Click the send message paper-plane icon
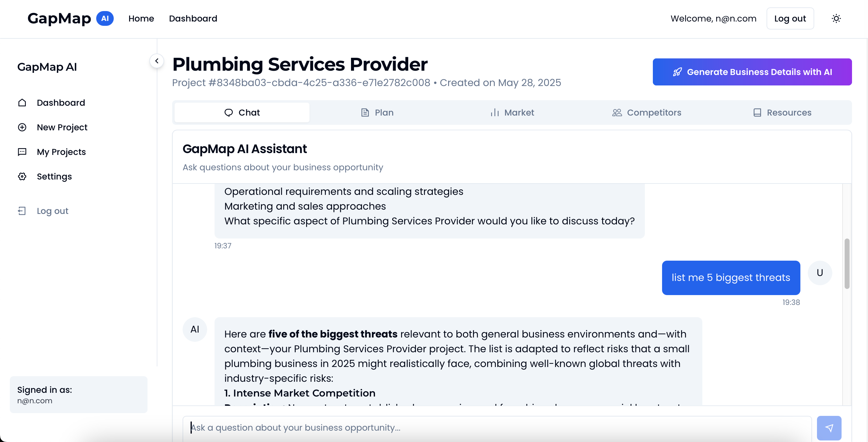Screen dimensions: 868x442 coord(829,428)
